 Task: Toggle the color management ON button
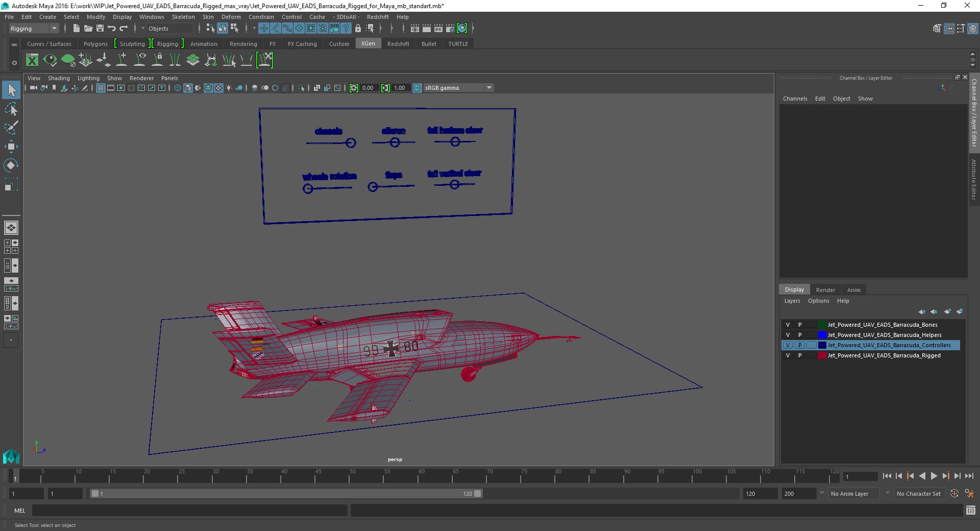(x=417, y=88)
